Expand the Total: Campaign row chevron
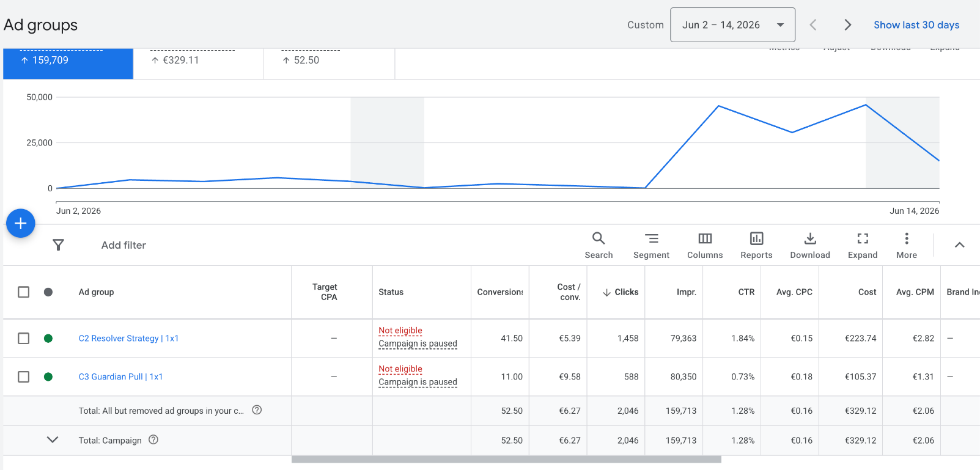The image size is (980, 470). pos(53,439)
